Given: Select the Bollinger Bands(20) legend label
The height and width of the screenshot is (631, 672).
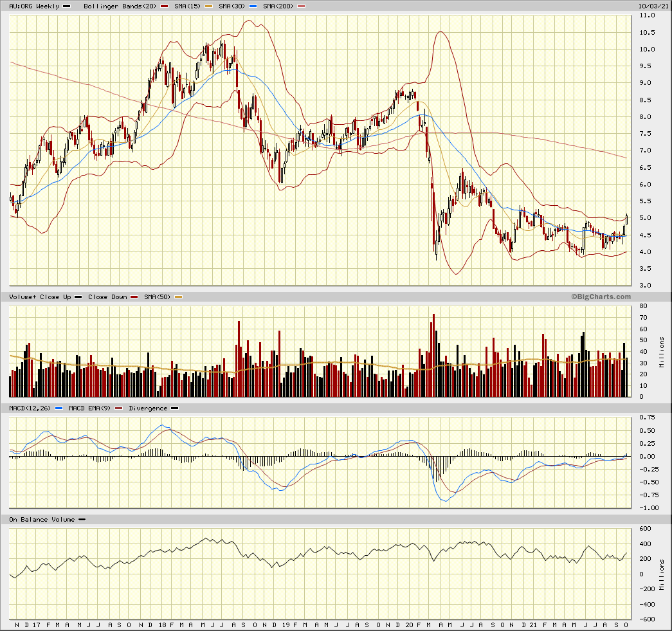Looking at the screenshot, I should (x=120, y=6).
